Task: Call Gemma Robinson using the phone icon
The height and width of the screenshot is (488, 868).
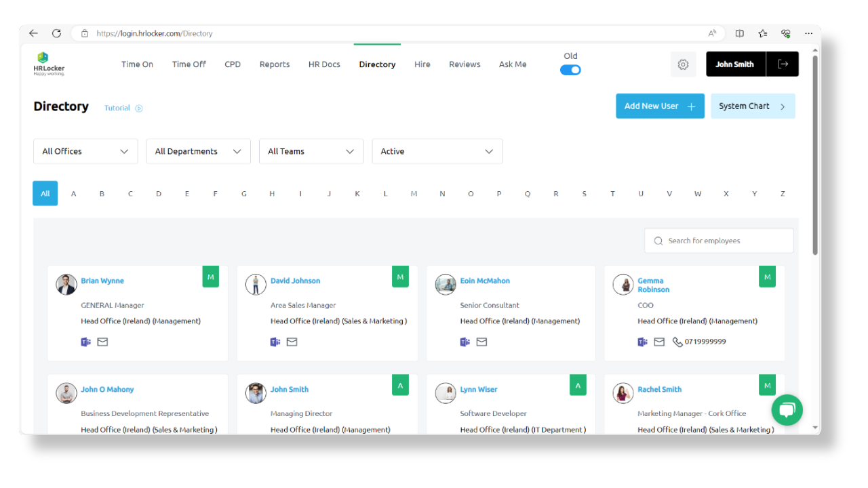Action: point(677,342)
